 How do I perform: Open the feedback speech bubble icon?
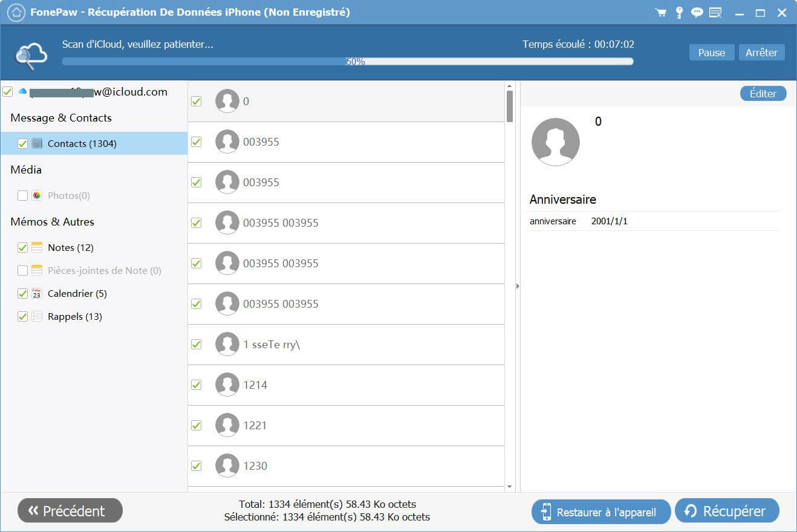pyautogui.click(x=697, y=13)
